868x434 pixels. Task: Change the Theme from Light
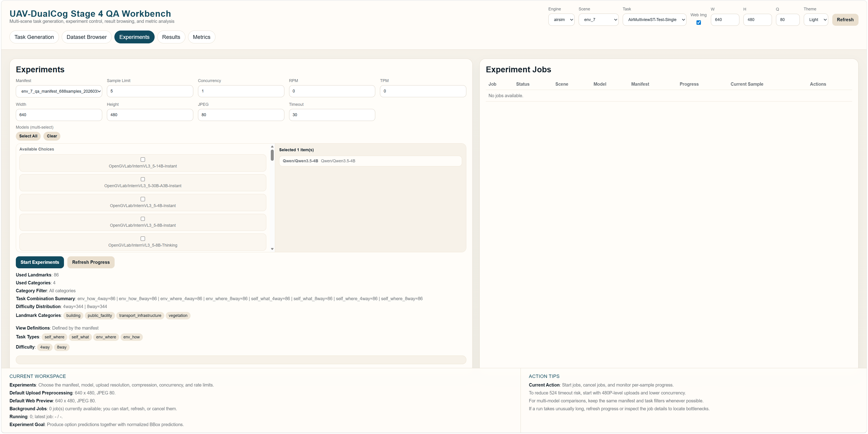(x=816, y=19)
